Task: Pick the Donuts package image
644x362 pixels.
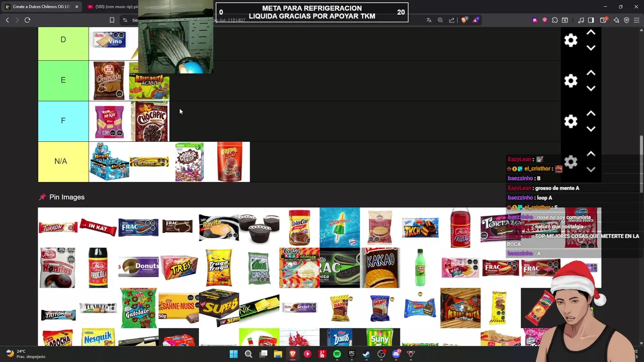Action: [x=138, y=267]
